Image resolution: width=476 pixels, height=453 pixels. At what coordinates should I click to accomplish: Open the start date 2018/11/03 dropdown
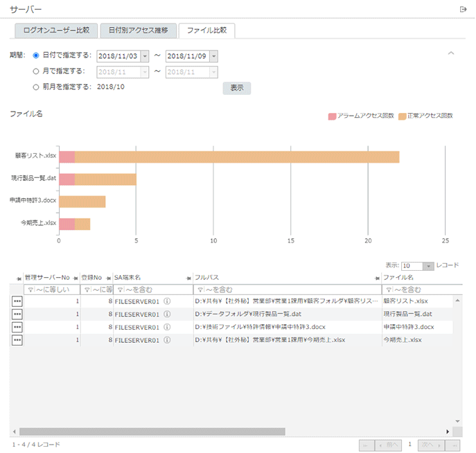click(x=144, y=55)
